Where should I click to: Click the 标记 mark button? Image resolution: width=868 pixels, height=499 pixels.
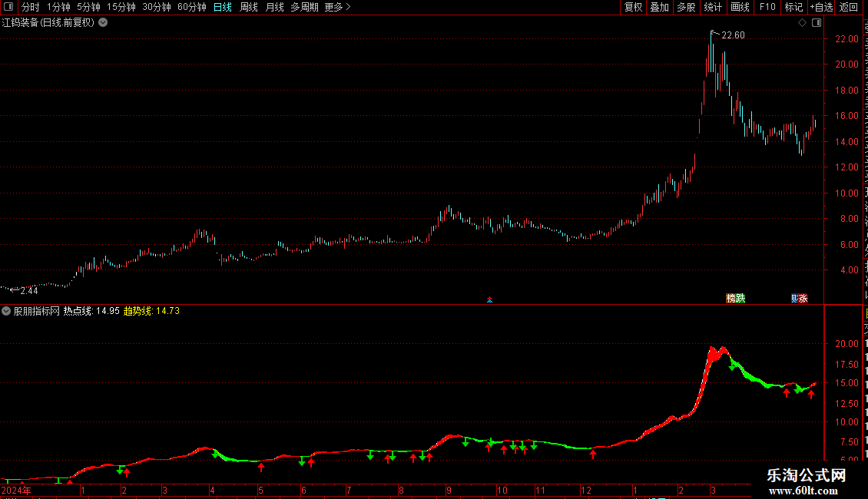tap(793, 7)
